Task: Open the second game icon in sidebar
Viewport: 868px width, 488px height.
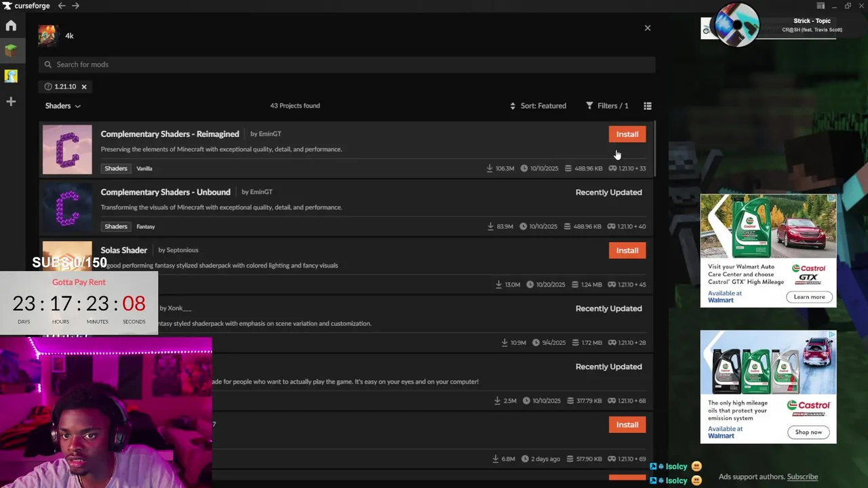Action: point(11,76)
